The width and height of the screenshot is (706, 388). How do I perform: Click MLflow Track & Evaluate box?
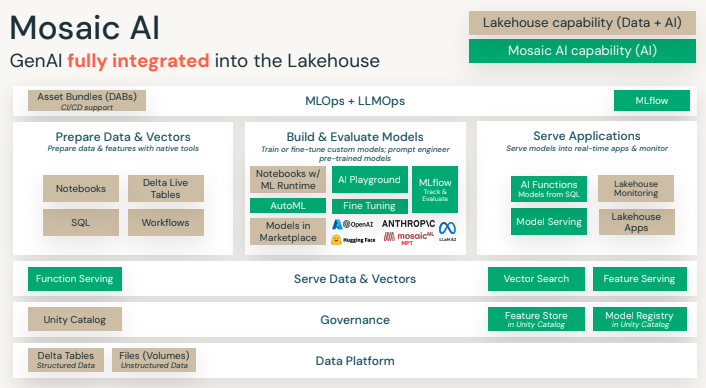(x=435, y=189)
